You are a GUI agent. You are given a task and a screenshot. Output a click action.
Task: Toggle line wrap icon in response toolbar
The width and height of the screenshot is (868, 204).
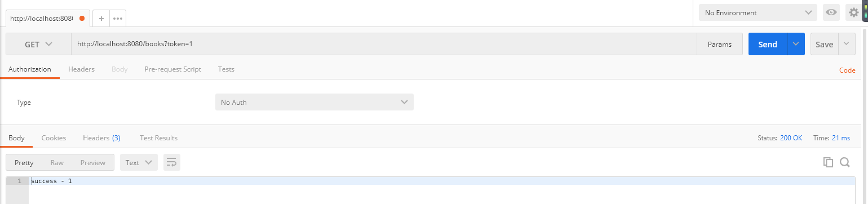point(172,162)
